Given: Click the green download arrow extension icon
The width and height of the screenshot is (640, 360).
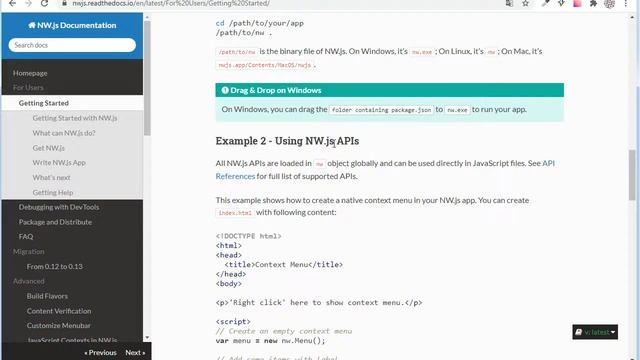Looking at the screenshot, I should (x=561, y=3).
